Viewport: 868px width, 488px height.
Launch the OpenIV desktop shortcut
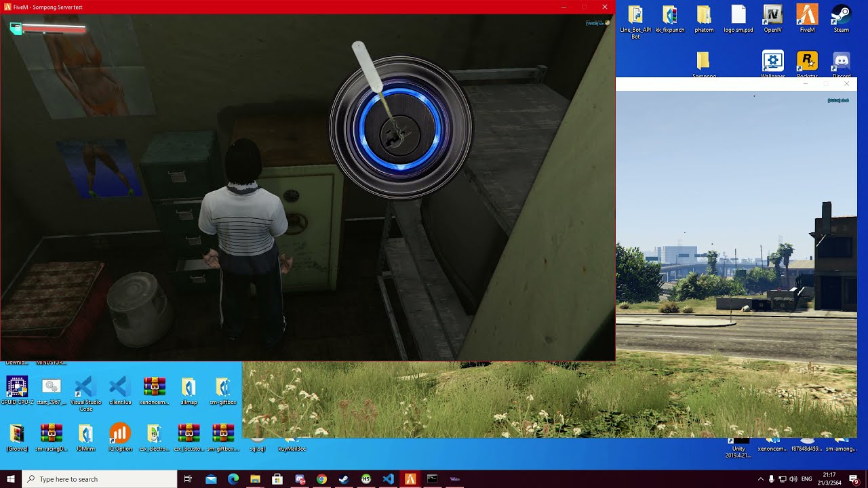(772, 19)
